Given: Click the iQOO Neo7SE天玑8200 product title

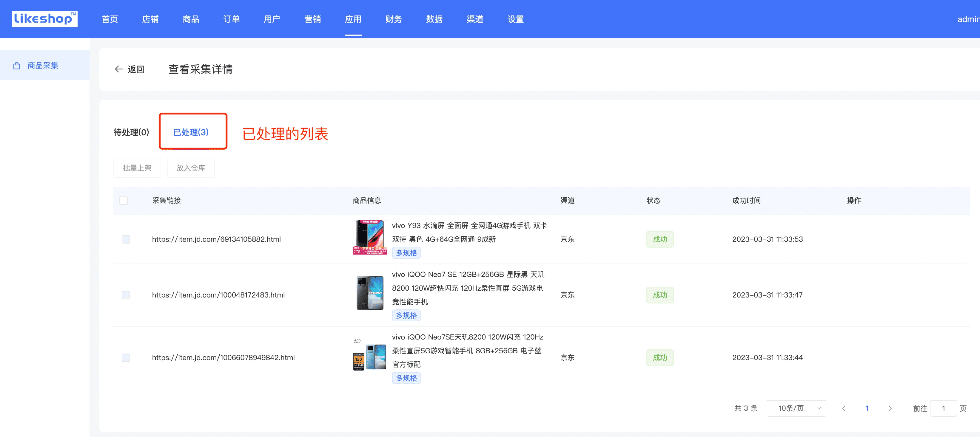Looking at the screenshot, I should (x=468, y=351).
